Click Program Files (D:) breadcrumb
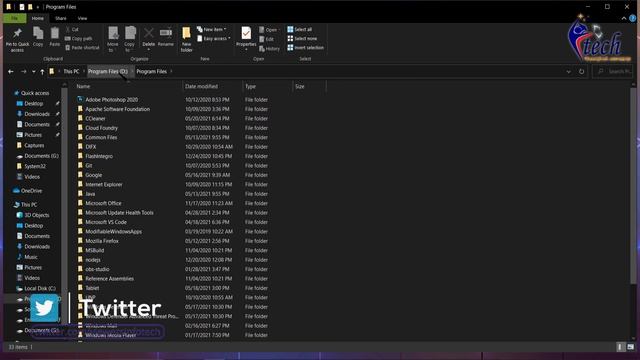Screen dimensions: 640x360 tap(108, 71)
